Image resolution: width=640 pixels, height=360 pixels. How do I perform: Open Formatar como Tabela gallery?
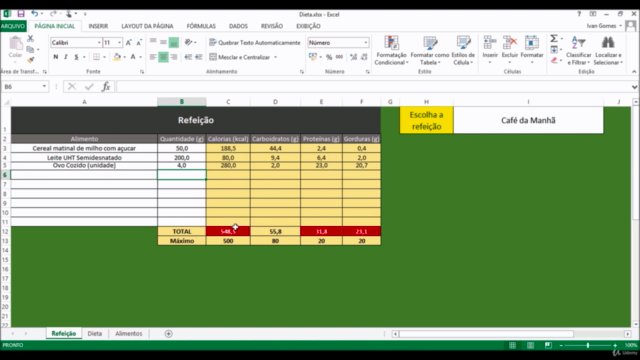tap(430, 50)
